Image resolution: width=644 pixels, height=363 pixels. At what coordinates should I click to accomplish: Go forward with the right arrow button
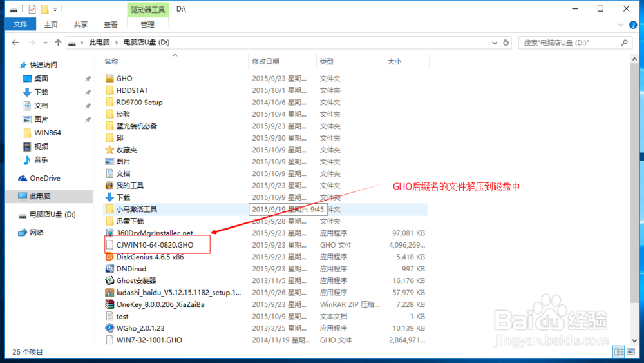pyautogui.click(x=32, y=43)
